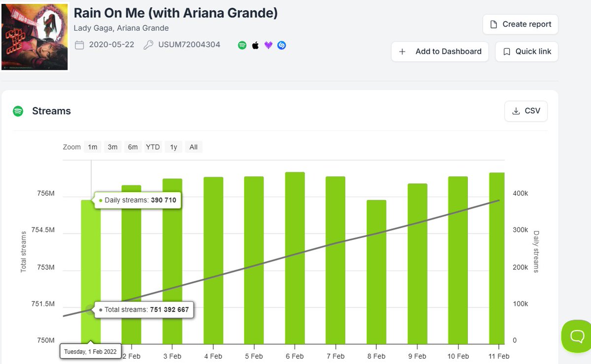The width and height of the screenshot is (591, 364).
Task: Click the ISRC code USUM72004304
Action: point(189,45)
